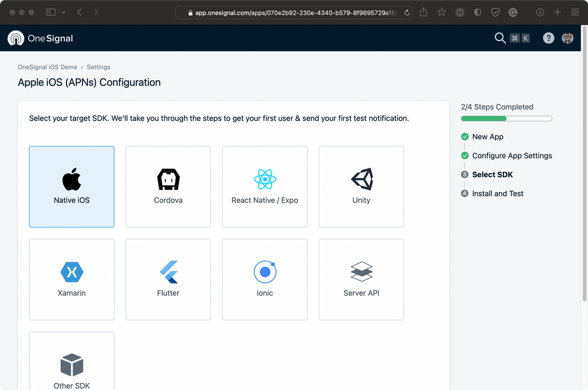Choose the Xamarin SDK icon

[x=72, y=272]
